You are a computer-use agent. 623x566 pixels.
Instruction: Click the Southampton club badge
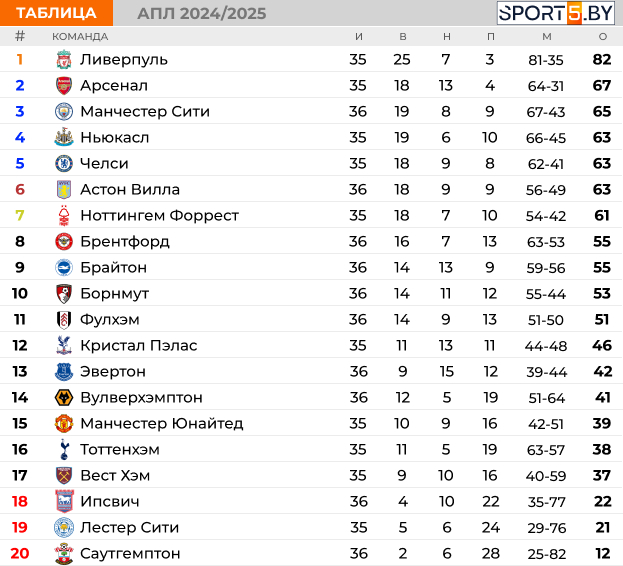coord(64,554)
